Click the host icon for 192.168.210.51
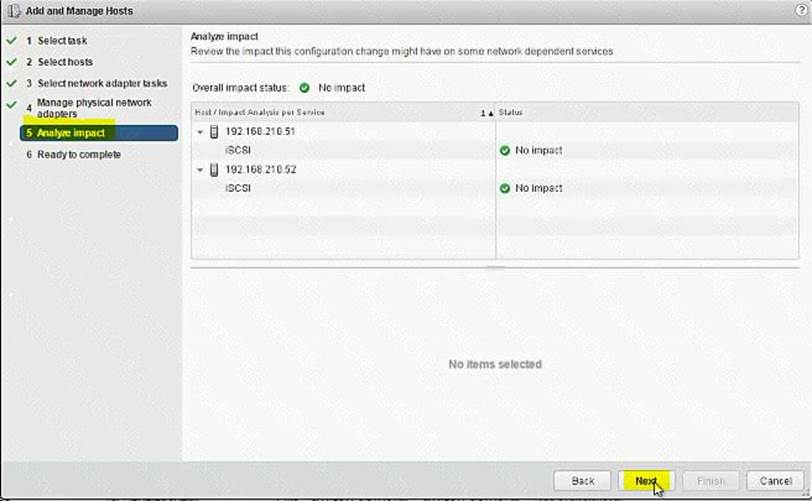812x501 pixels. pos(213,131)
